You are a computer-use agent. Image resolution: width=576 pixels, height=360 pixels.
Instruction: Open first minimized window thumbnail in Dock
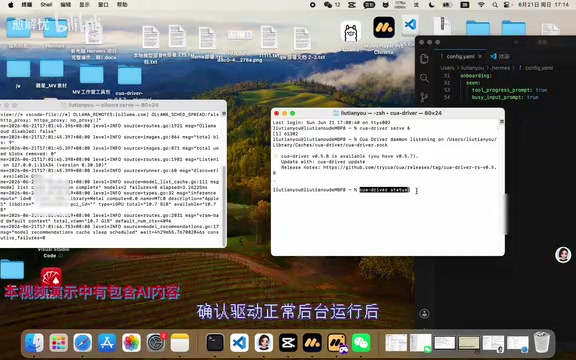(x=396, y=343)
